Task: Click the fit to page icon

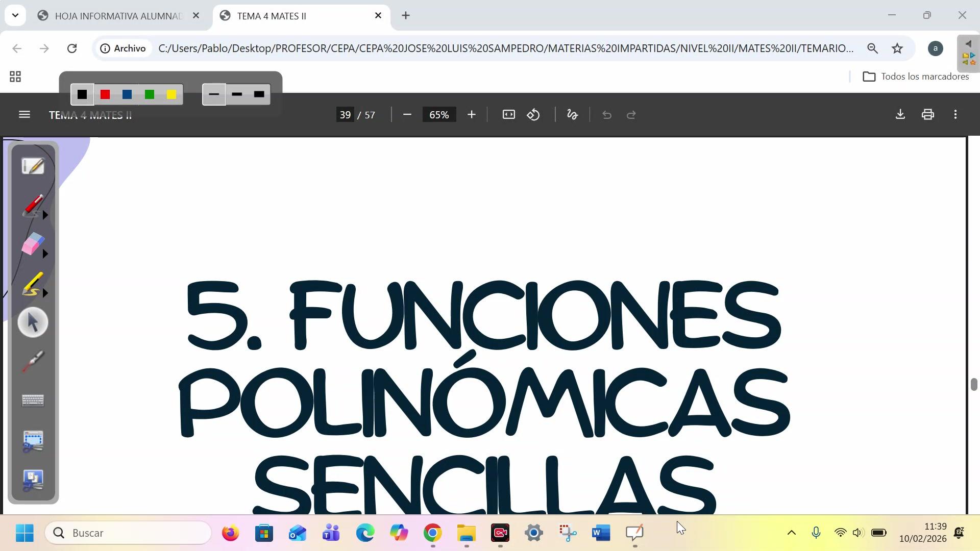Action: [508, 115]
